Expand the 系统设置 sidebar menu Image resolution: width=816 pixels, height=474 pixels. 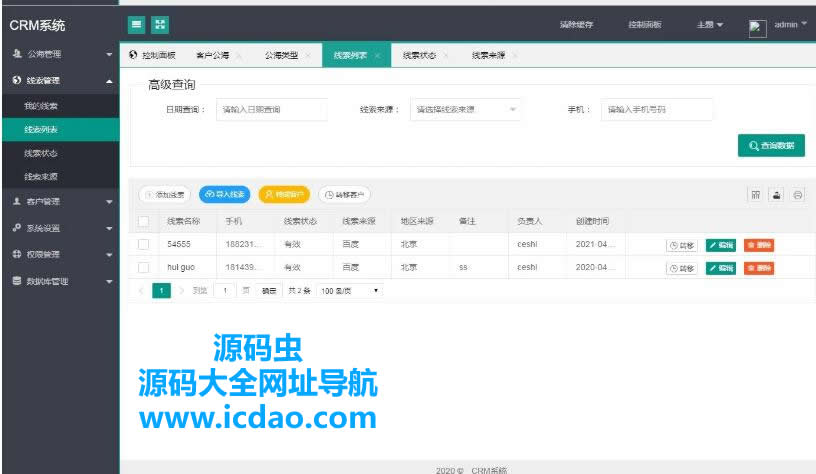tap(61, 228)
